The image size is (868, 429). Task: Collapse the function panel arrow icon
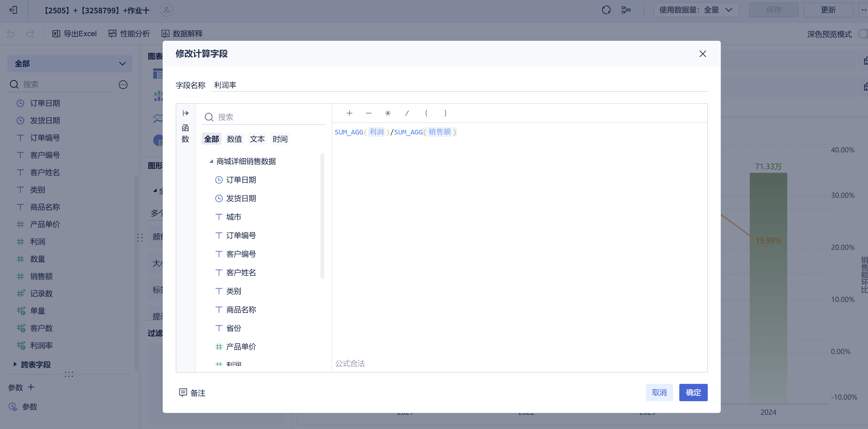point(185,113)
